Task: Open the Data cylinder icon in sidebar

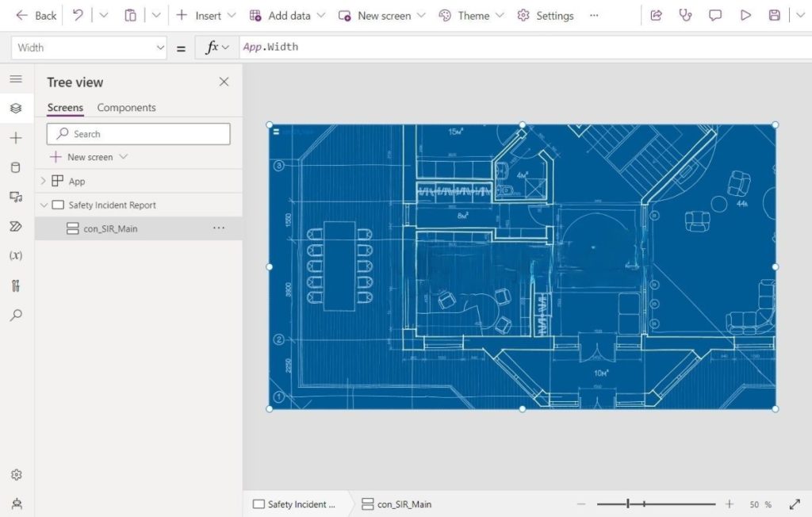Action: (x=16, y=167)
